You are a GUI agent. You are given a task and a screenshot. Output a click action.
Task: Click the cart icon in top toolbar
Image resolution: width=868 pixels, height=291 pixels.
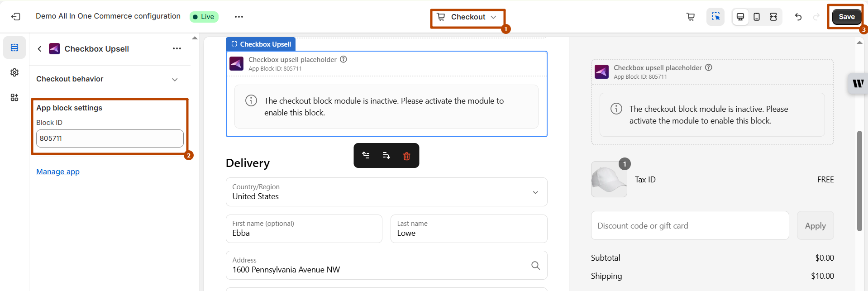[x=691, y=17]
